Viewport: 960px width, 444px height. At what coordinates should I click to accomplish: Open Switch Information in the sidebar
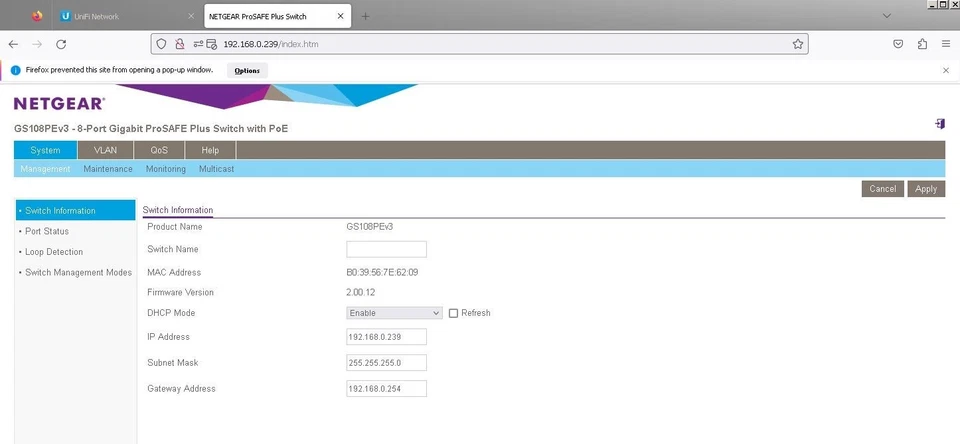pyautogui.click(x=75, y=211)
